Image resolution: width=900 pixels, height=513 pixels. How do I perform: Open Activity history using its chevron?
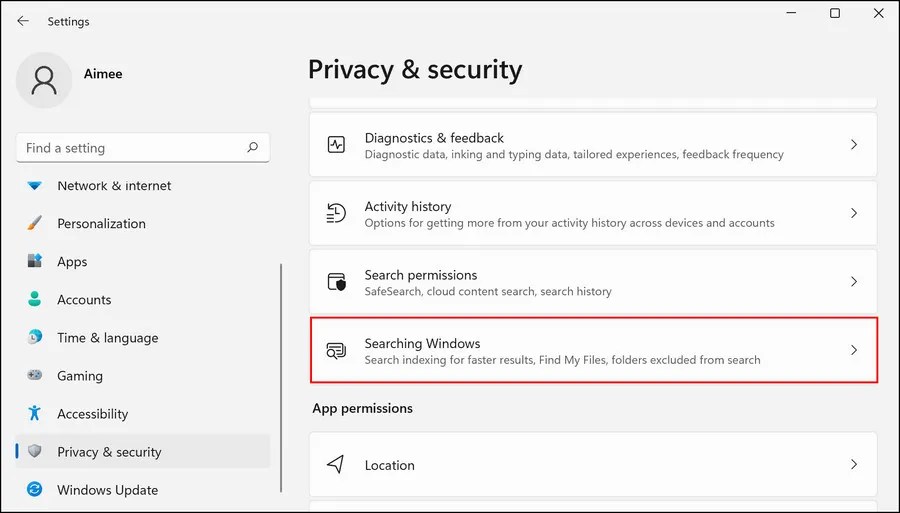tap(854, 213)
